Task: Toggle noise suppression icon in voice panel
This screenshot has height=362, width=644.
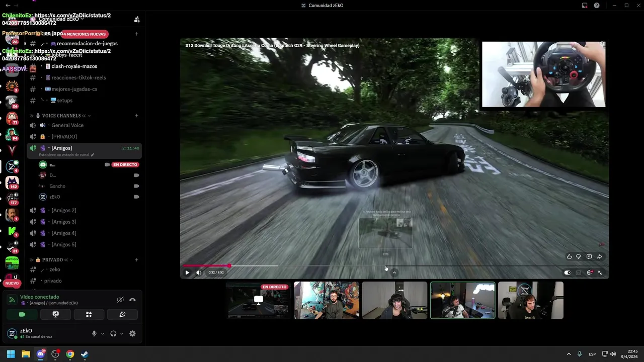Action: pos(120,300)
